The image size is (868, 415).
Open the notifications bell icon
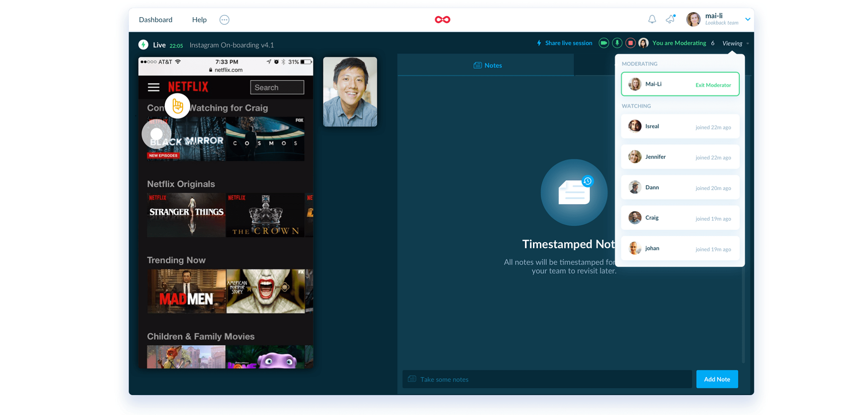(x=652, y=19)
